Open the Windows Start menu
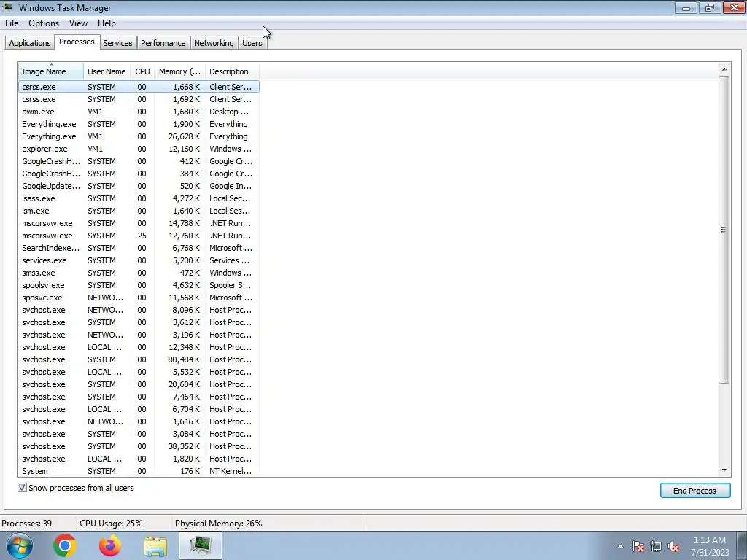747x560 pixels. (x=20, y=545)
